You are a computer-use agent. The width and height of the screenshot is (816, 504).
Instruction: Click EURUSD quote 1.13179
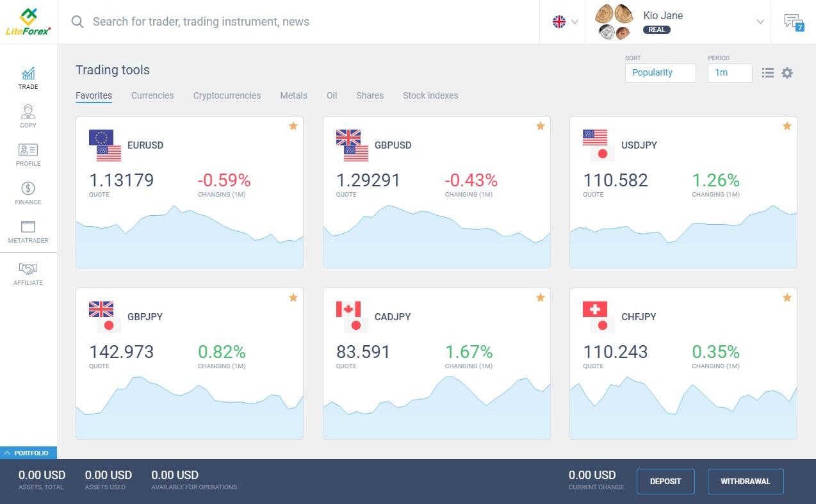coord(122,181)
